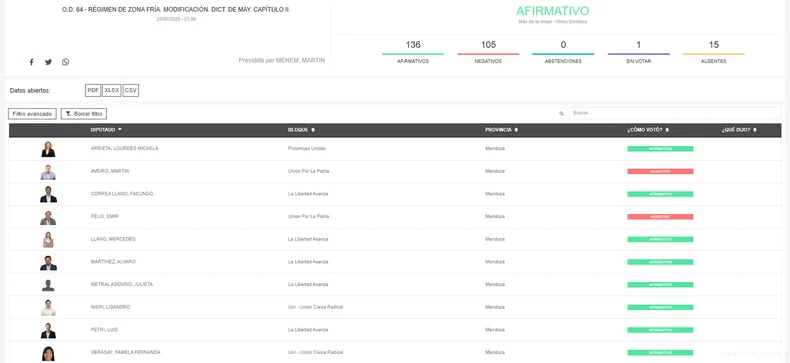
Task: Filter by the 15 AUSENTES counter
Action: (x=714, y=52)
